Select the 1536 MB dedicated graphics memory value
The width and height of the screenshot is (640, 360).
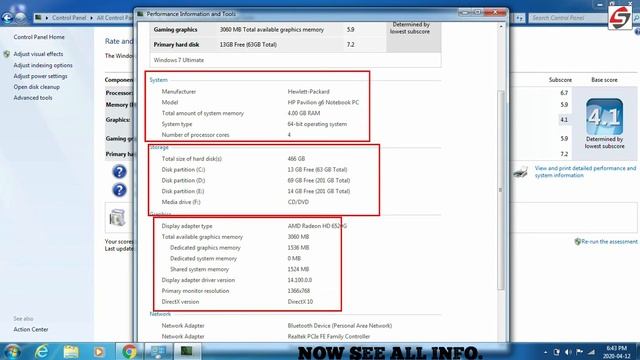(298, 248)
